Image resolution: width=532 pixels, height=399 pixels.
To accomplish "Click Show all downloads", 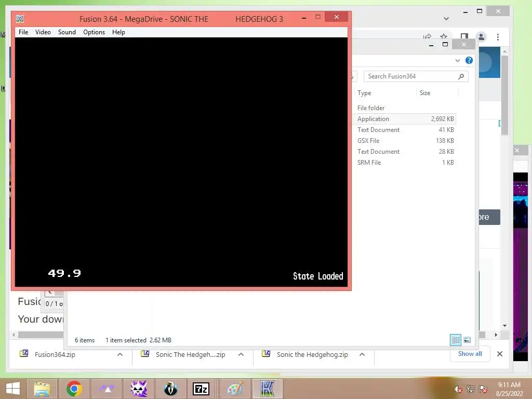I will pyautogui.click(x=470, y=354).
